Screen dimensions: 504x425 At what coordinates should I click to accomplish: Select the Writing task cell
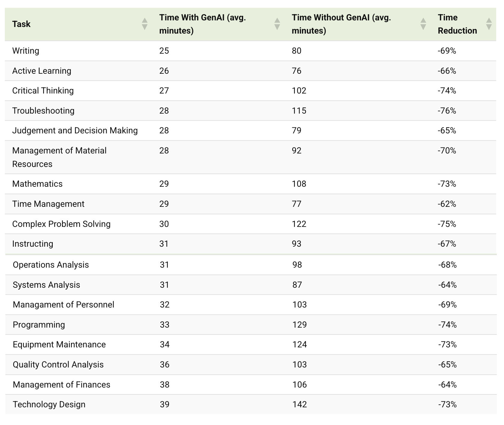coord(26,51)
